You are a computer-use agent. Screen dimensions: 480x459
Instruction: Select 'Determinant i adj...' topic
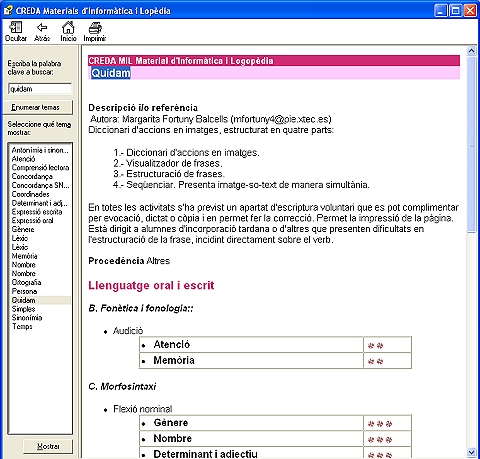click(40, 203)
